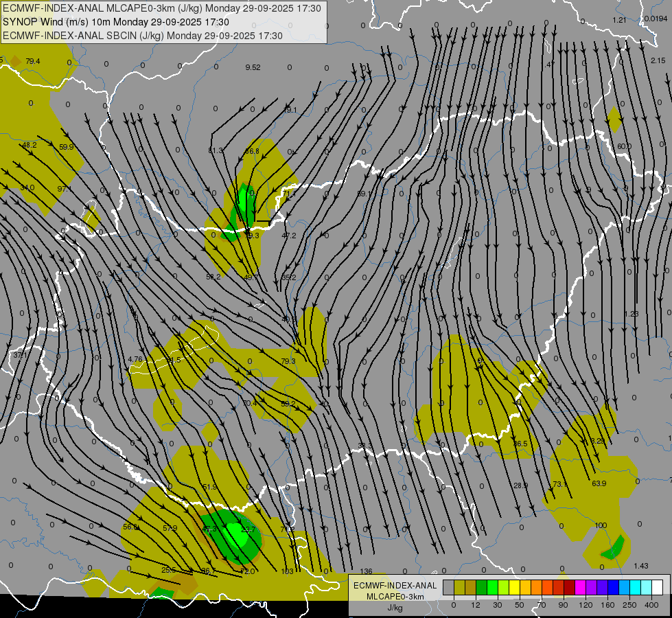
Task: Click the 'SYNOP Wind (m/s) 10m' header line
Action: (56, 22)
